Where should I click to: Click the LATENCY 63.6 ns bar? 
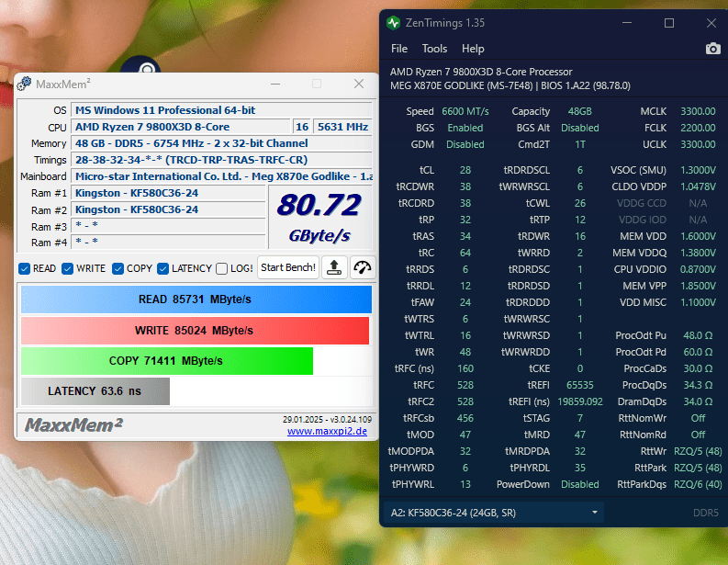(95, 391)
